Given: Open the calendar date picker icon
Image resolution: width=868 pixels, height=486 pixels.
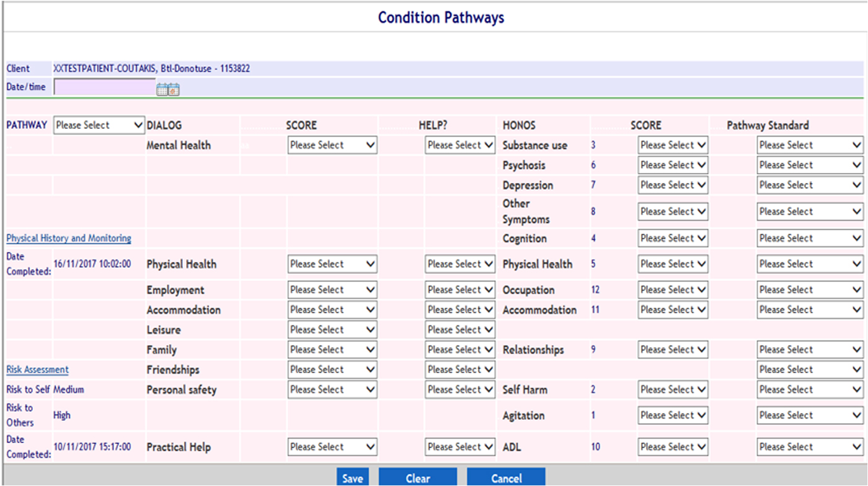Looking at the screenshot, I should click(162, 90).
